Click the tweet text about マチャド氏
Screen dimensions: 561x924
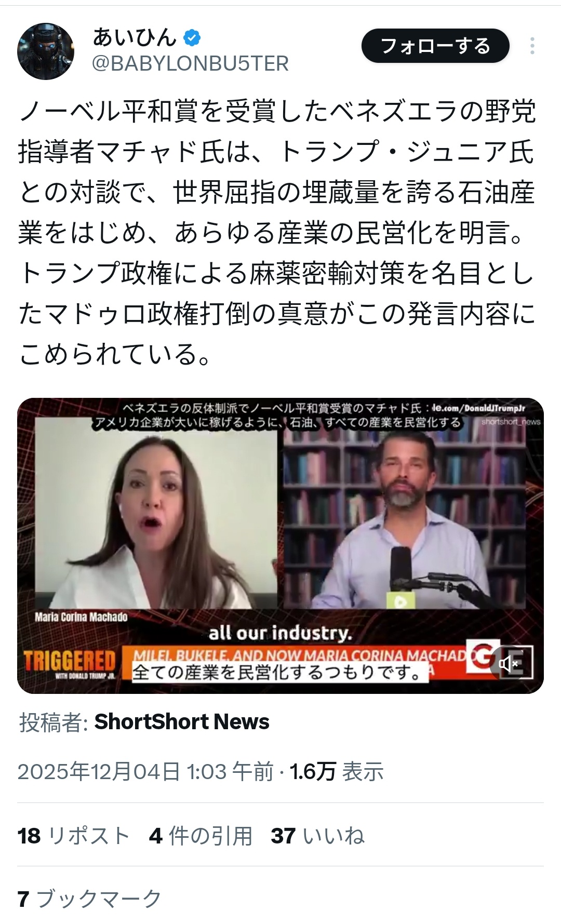click(x=277, y=232)
